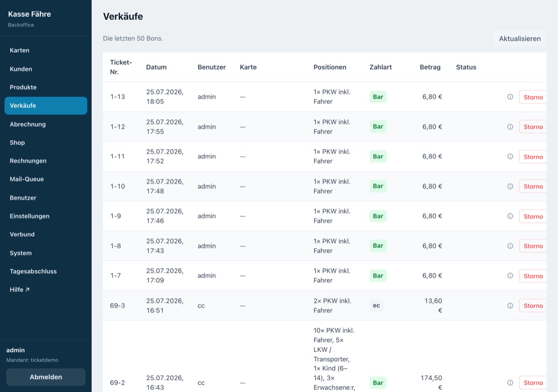Screen dimensions: 558x392
Task: Click user cc in row 69-3
Action: tap(201, 306)
